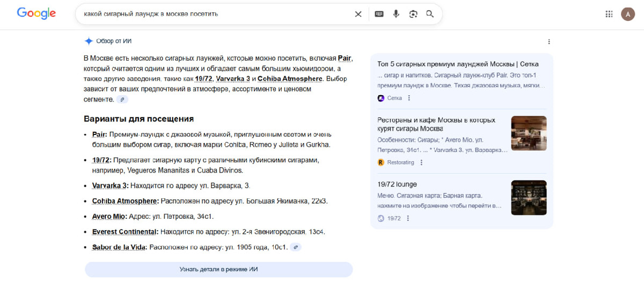644x286 pixels.
Task: Open "Топ 5 сигарных премиум лаунджей" source
Action: point(458,64)
